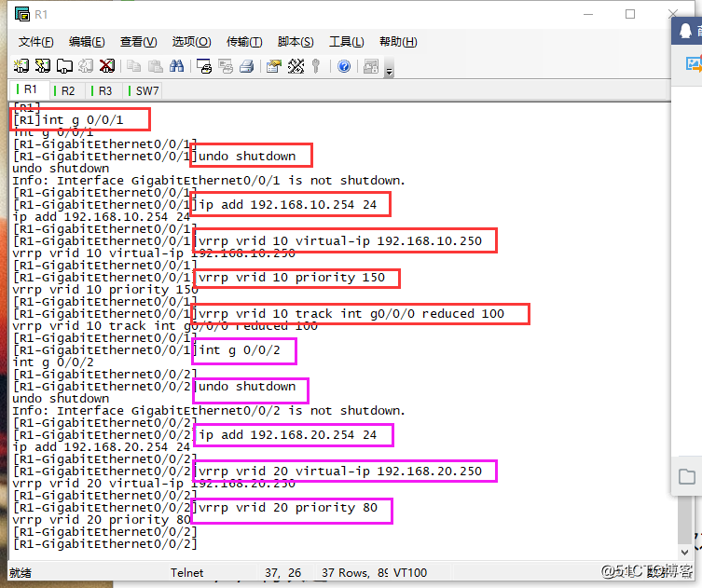Click the Keymap Editor icon
Screen dimensions: 702x588
(x=296, y=66)
